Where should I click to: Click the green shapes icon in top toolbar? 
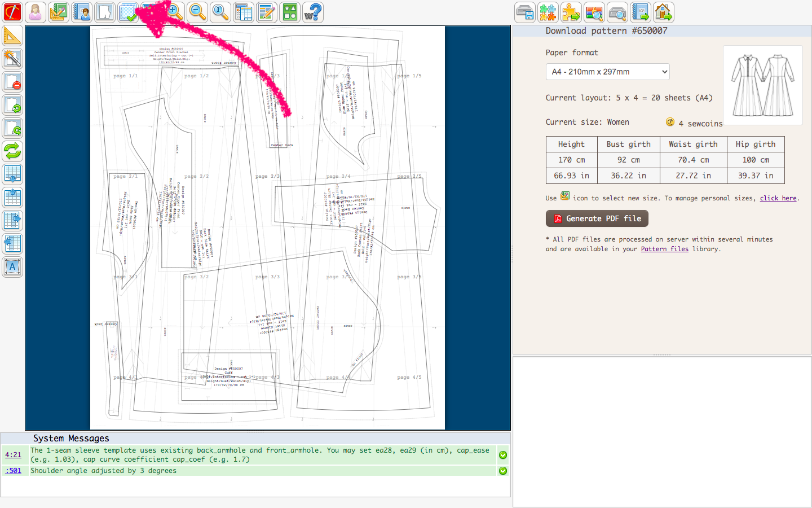pyautogui.click(x=290, y=12)
